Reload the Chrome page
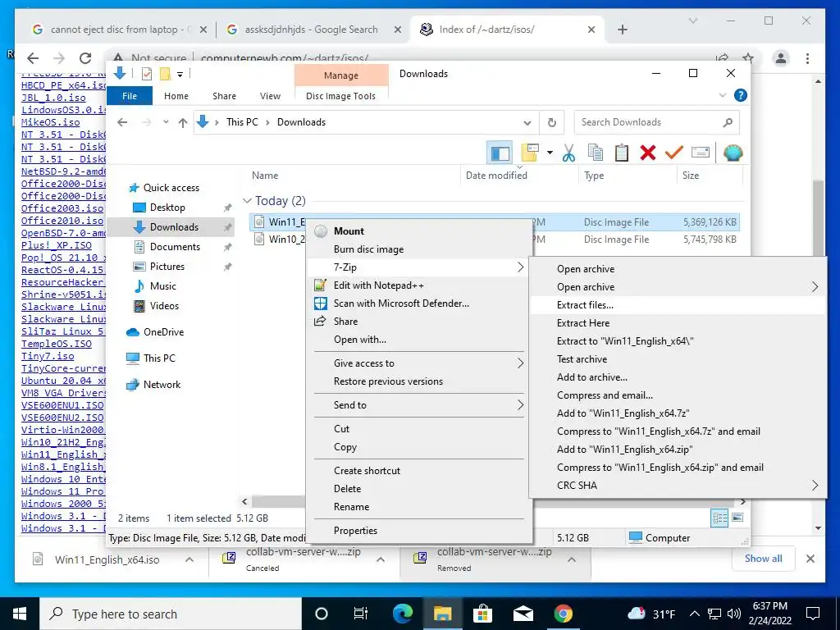This screenshot has width=840, height=630. click(x=85, y=58)
